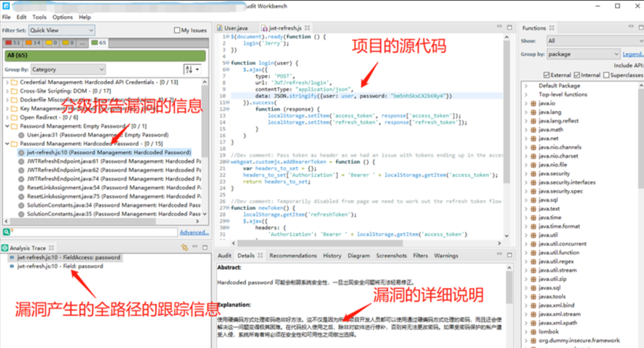
Task: Maximize the Analysis Trace panel
Action: click(205, 247)
